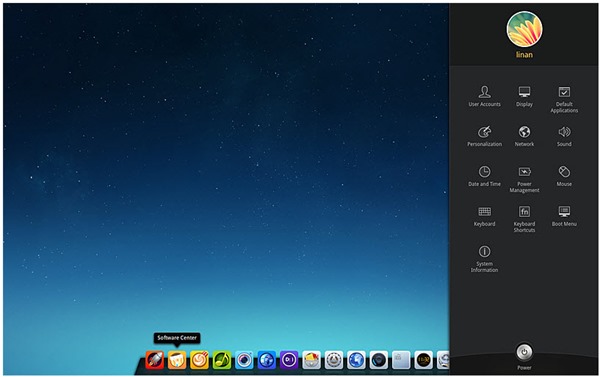This screenshot has height=377, width=600.
Task: Open the rocket Launcher in dock
Action: tap(155, 360)
